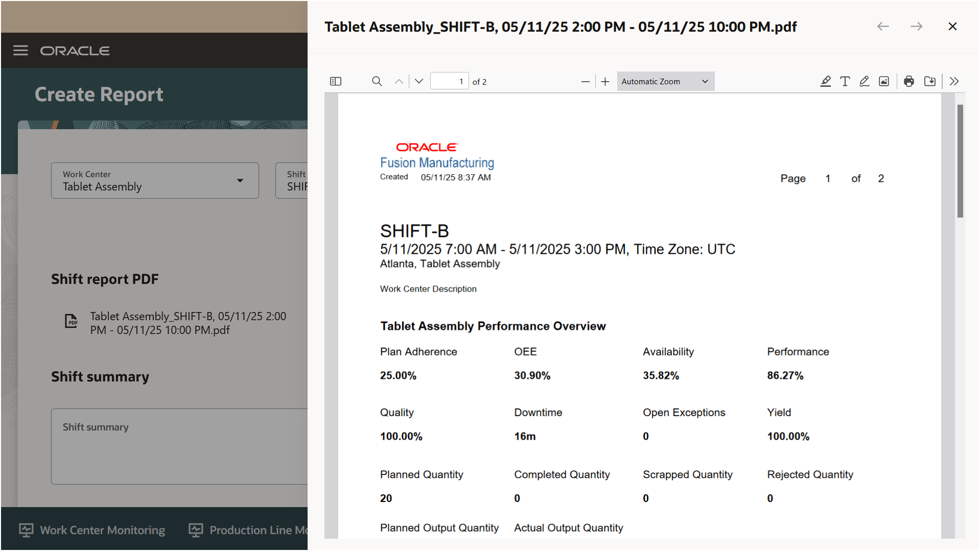Expand the Work Center selector
The width and height of the screenshot is (980, 551).
click(240, 180)
